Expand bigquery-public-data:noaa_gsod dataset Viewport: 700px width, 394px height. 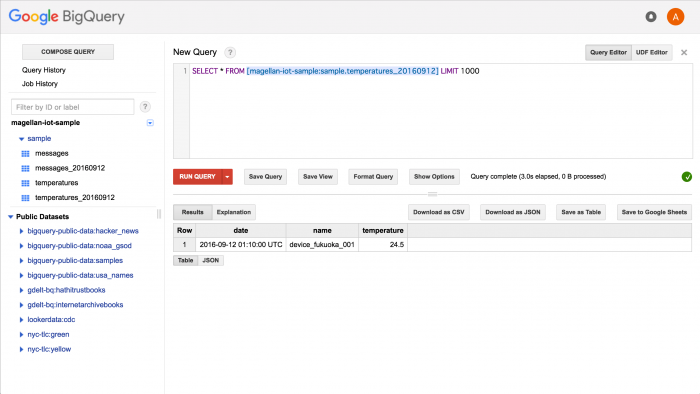pyautogui.click(x=21, y=246)
